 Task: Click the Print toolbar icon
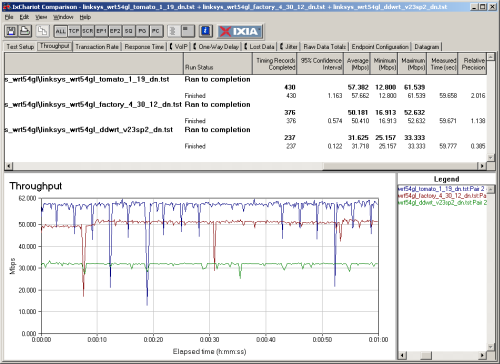click(25, 31)
